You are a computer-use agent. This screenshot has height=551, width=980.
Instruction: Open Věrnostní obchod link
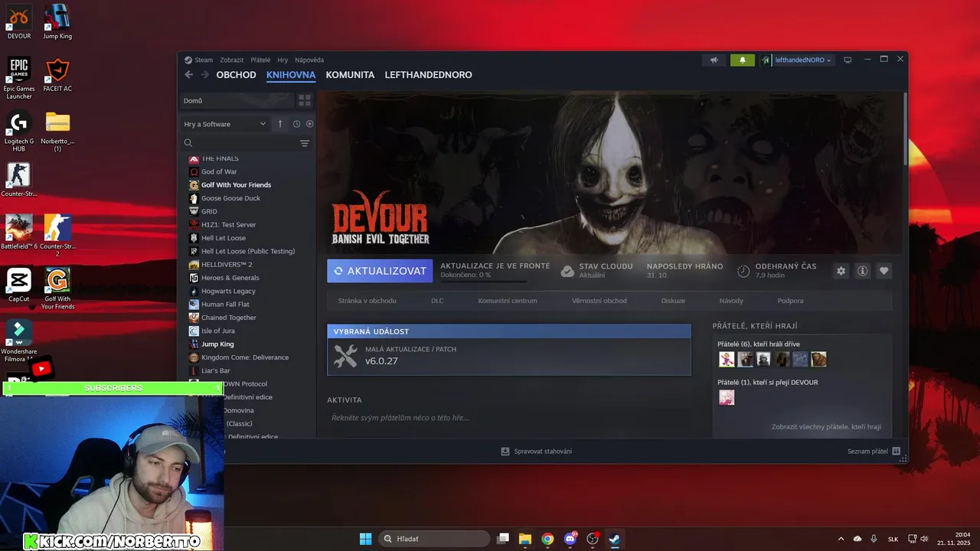tap(599, 301)
